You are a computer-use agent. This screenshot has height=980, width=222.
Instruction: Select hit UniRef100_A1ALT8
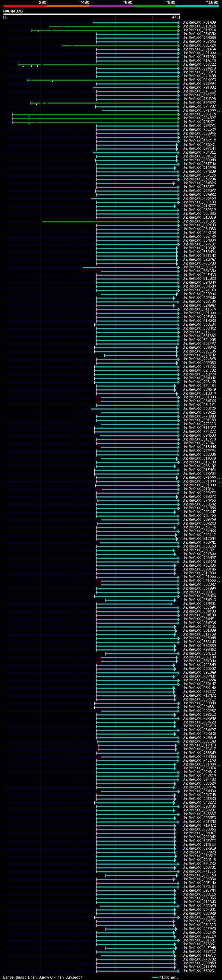(x=199, y=60)
